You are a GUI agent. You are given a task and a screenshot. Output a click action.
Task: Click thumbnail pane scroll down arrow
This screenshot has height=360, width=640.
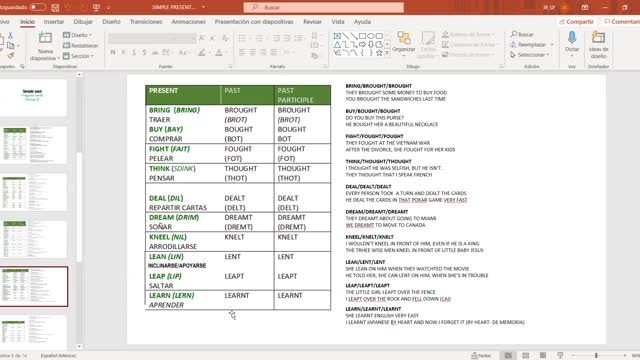[x=79, y=347]
